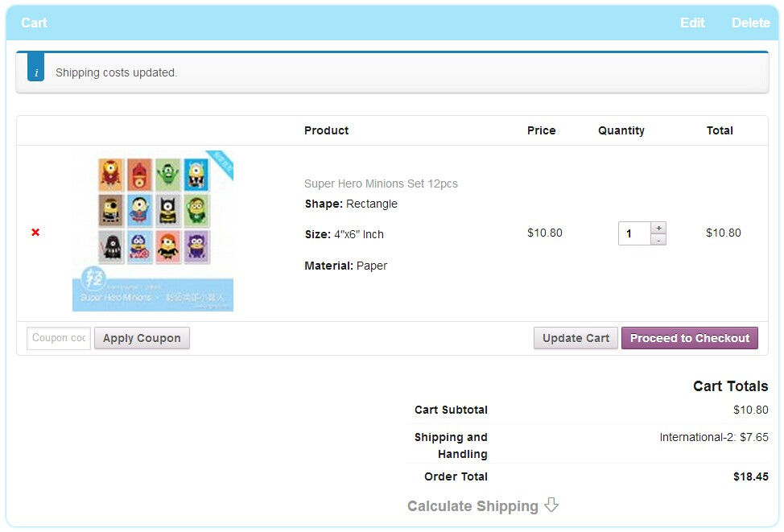Image resolution: width=784 pixels, height=532 pixels.
Task: Open Super Hero Minions Set 12pcs link
Action: tap(381, 184)
